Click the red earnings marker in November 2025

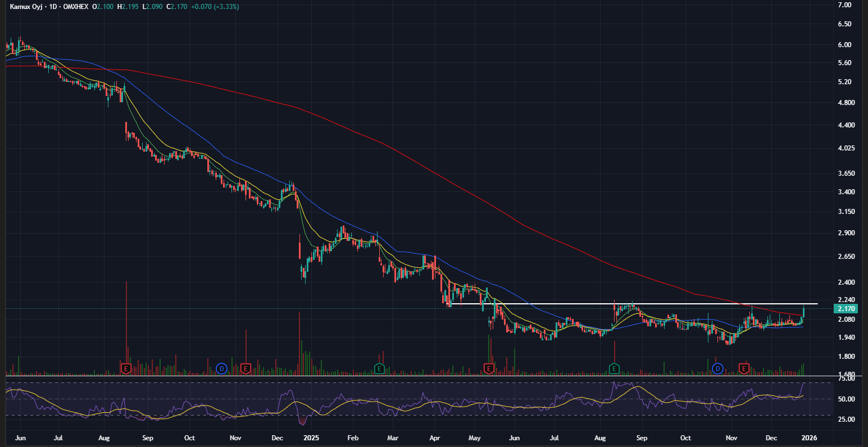tap(744, 368)
